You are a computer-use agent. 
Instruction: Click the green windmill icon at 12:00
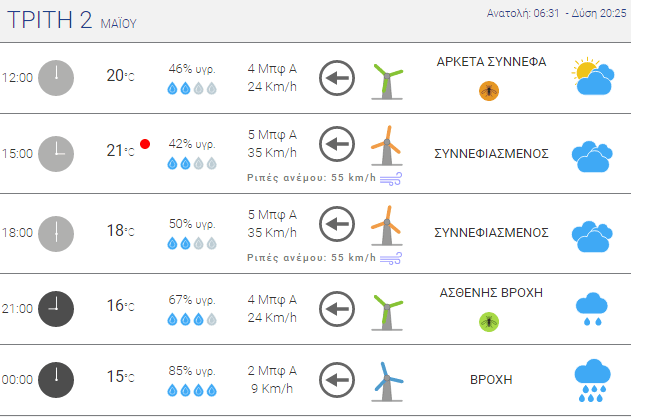387,80
